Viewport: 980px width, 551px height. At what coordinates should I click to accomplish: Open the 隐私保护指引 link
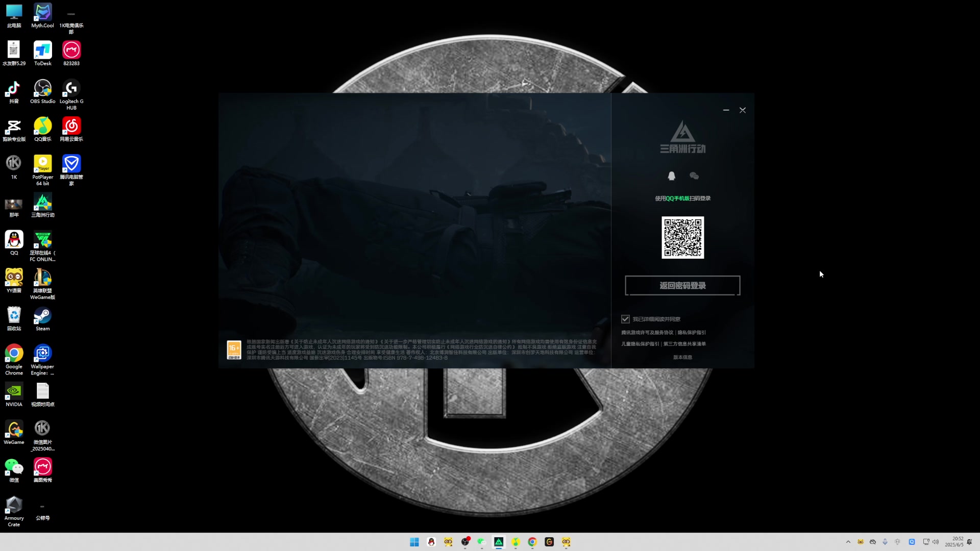692,333
